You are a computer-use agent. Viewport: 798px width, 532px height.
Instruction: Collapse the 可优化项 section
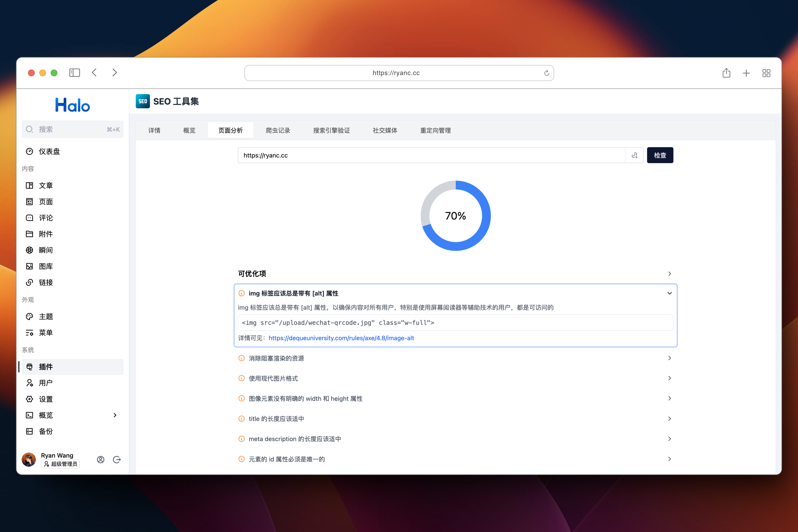coord(669,273)
